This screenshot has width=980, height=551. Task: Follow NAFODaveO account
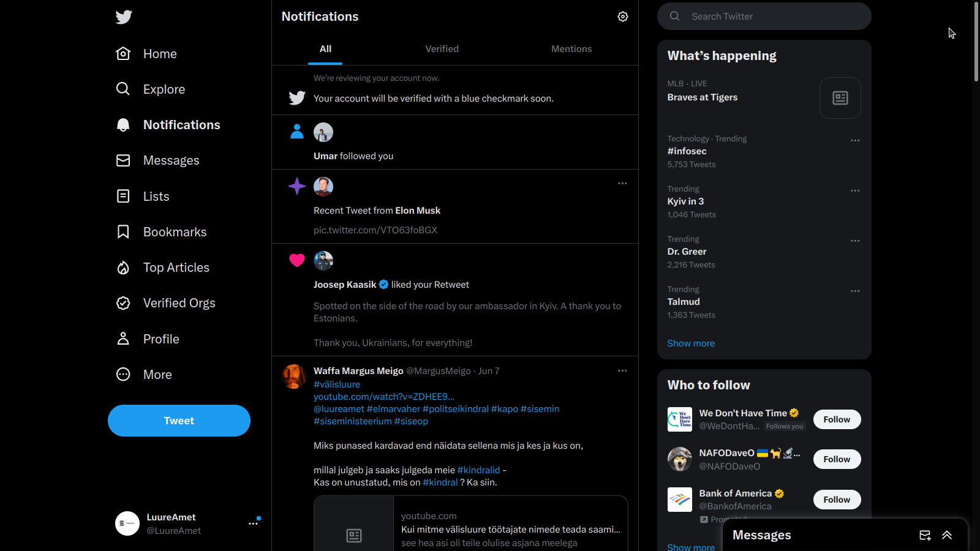[837, 459]
